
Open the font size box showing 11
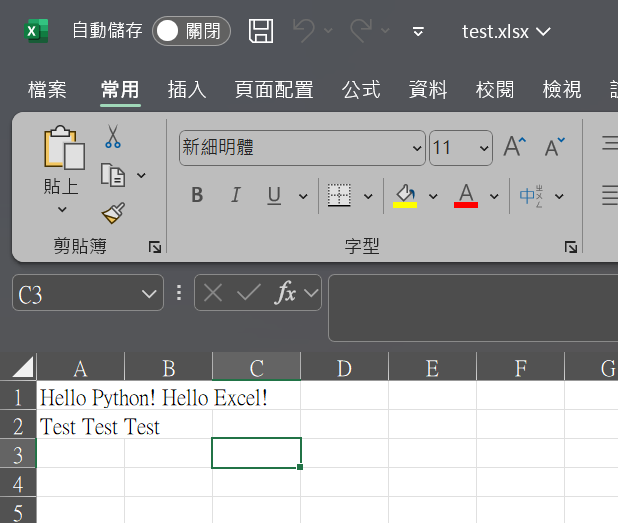tap(461, 148)
